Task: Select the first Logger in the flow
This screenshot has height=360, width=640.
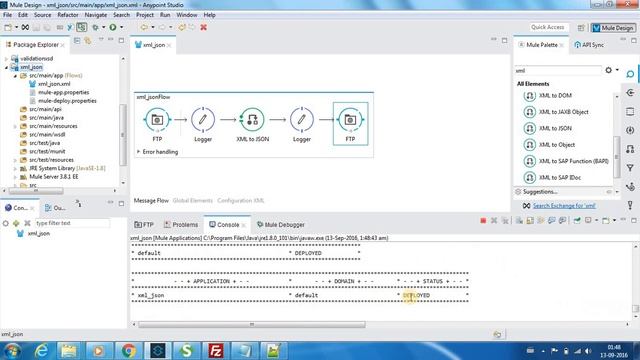Action: point(203,120)
